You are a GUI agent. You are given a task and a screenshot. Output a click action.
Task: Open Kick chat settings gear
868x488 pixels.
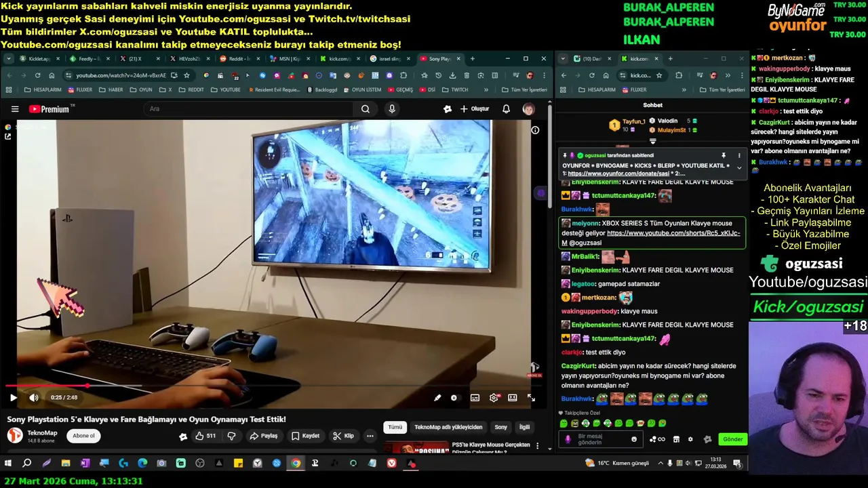tap(690, 439)
